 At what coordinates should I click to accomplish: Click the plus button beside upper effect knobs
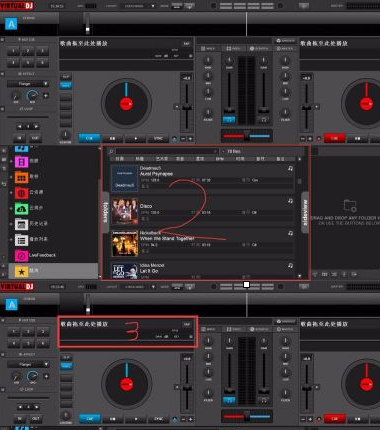pos(46,96)
